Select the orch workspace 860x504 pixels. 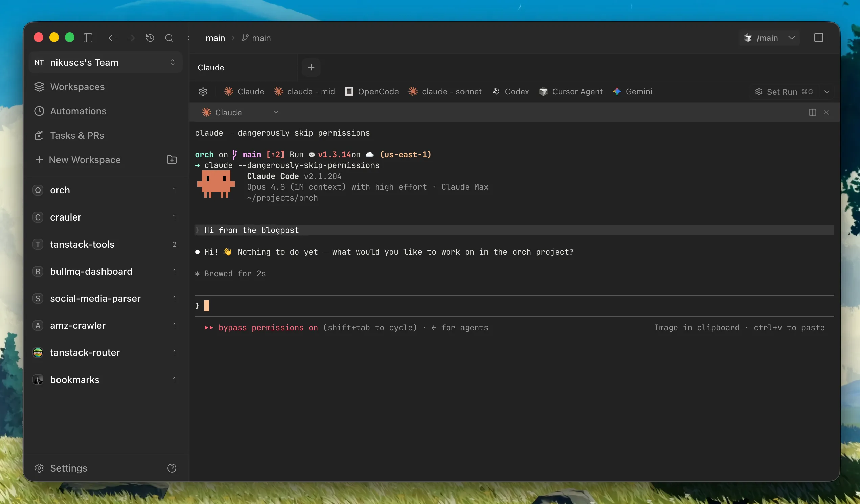click(106, 190)
